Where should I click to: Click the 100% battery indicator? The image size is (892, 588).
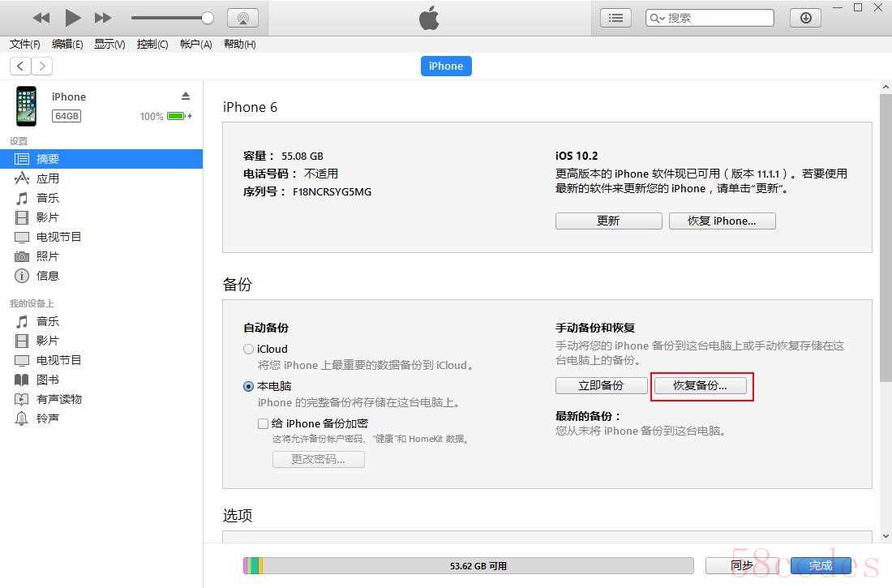tap(165, 116)
